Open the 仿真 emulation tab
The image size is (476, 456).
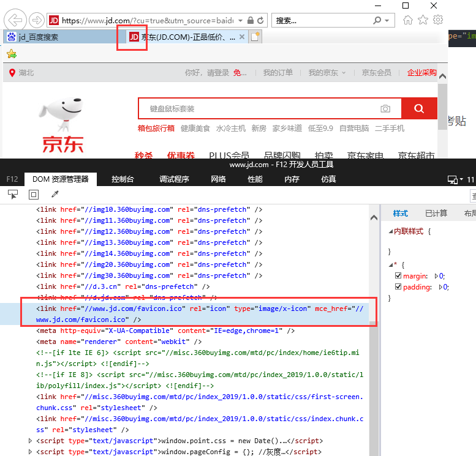(328, 179)
